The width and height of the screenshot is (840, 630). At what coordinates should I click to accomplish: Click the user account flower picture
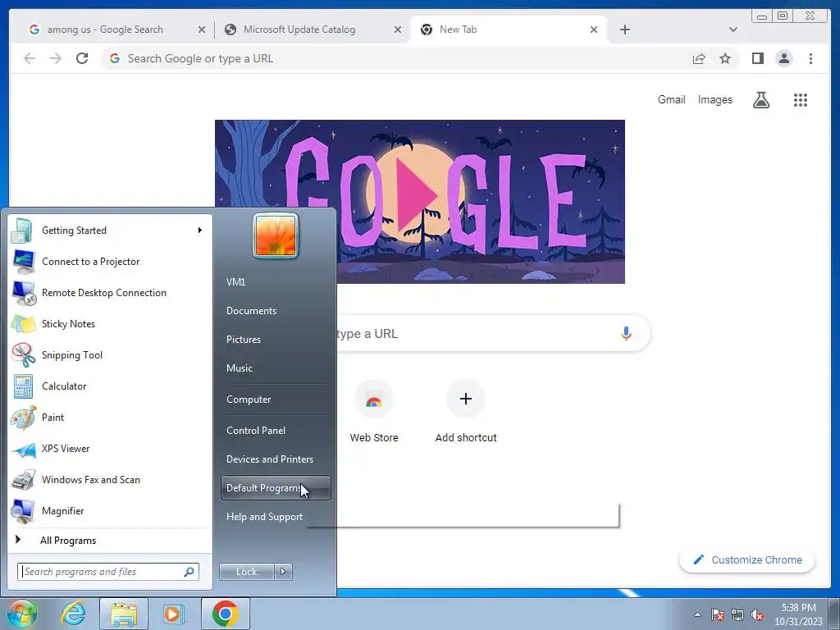(276, 235)
